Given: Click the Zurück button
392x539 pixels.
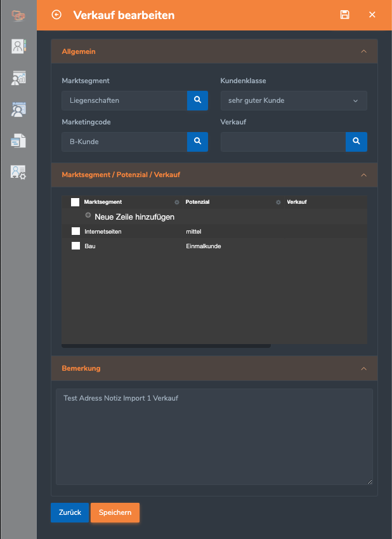Looking at the screenshot, I should click(70, 513).
